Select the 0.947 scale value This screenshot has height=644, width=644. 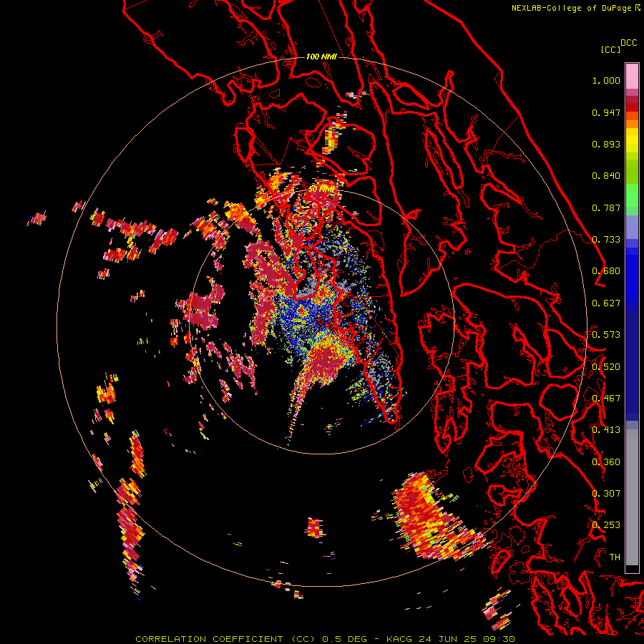click(x=606, y=112)
